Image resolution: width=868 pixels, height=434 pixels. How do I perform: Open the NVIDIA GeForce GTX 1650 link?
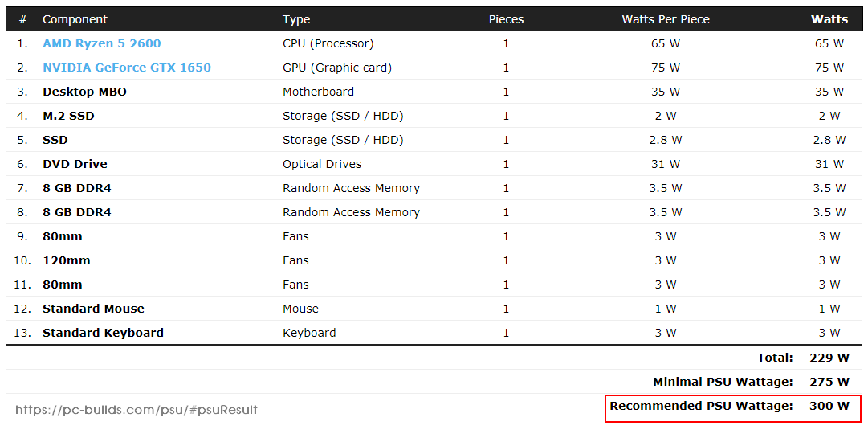click(x=127, y=68)
